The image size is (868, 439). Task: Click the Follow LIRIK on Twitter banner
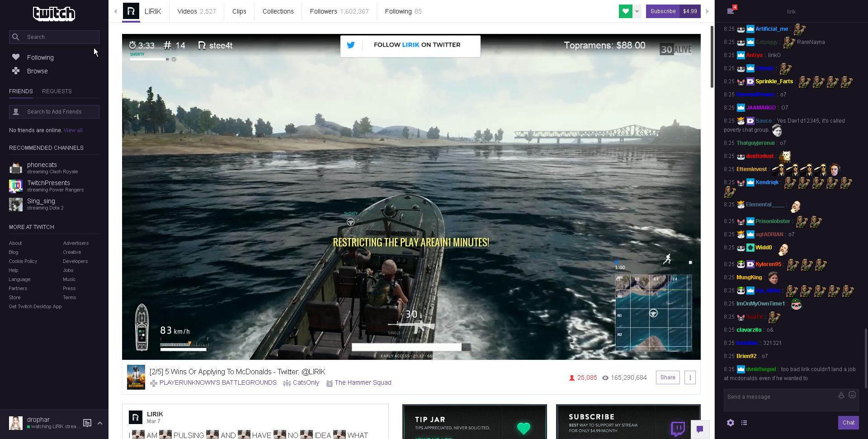point(410,46)
